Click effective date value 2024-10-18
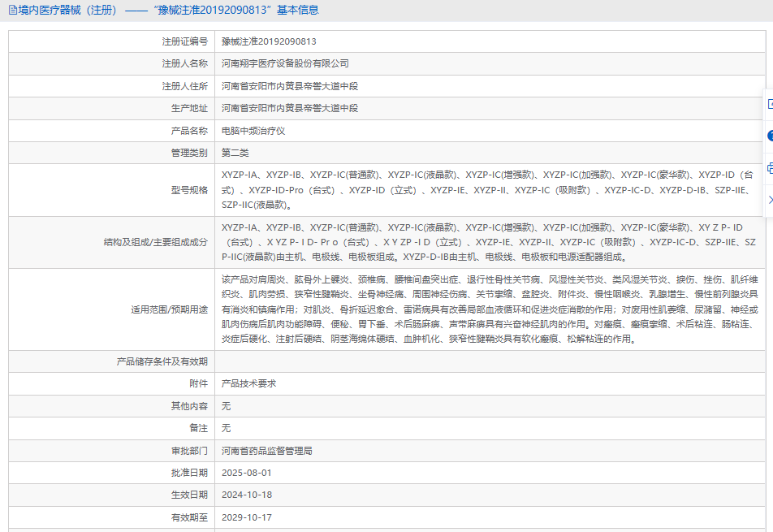This screenshot has height=532, width=773. [246, 495]
